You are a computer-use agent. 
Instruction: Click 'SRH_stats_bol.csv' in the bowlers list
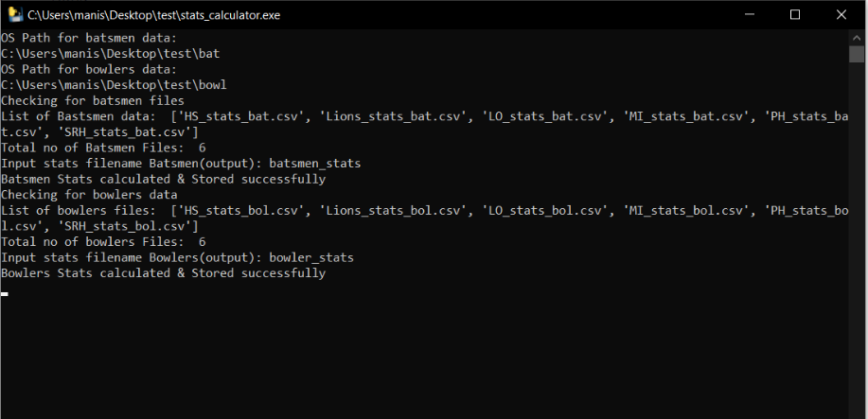click(124, 226)
